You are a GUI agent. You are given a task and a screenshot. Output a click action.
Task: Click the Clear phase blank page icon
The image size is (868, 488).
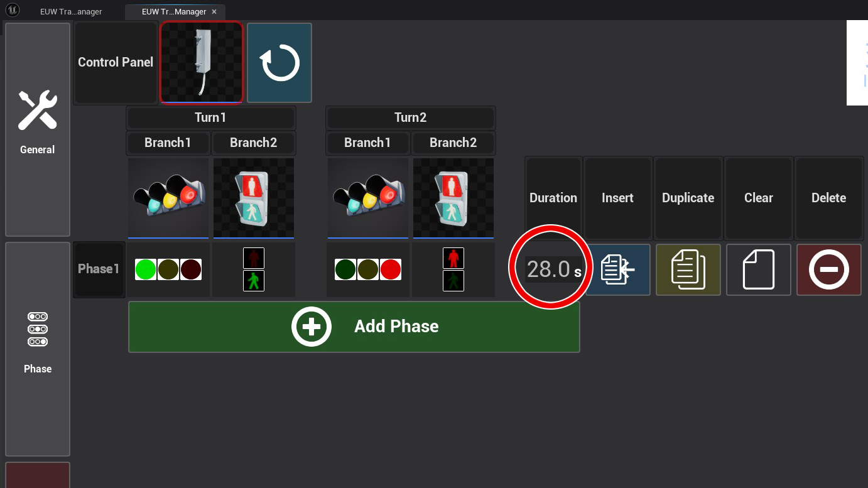coord(758,269)
